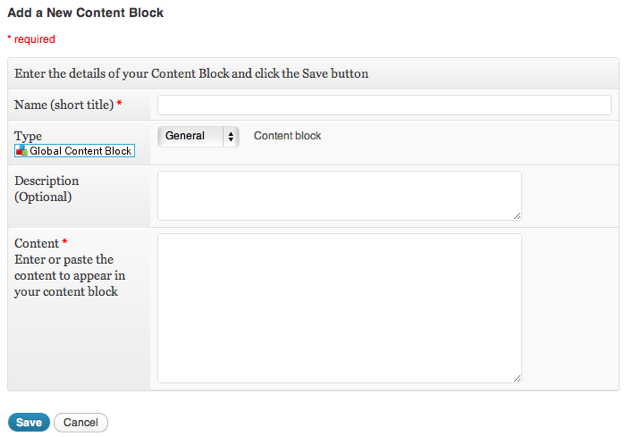This screenshot has width=625, height=437.
Task: Click the "Enter the details" instruction header
Action: 192,74
